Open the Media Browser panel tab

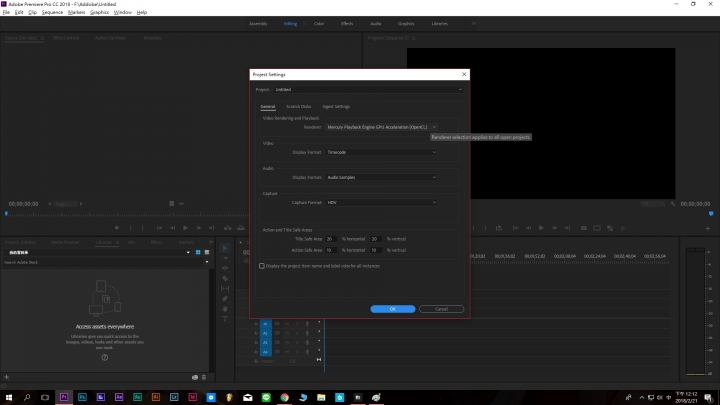pyautogui.click(x=65, y=242)
